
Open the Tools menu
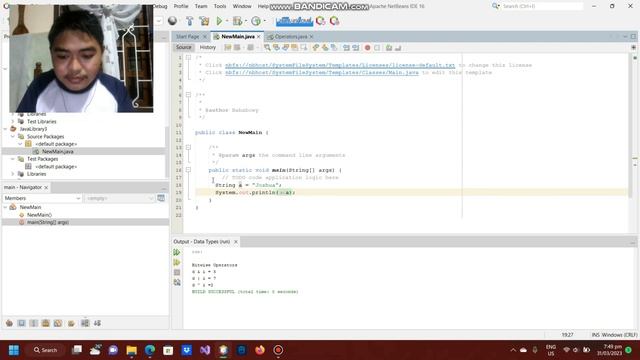(x=220, y=6)
